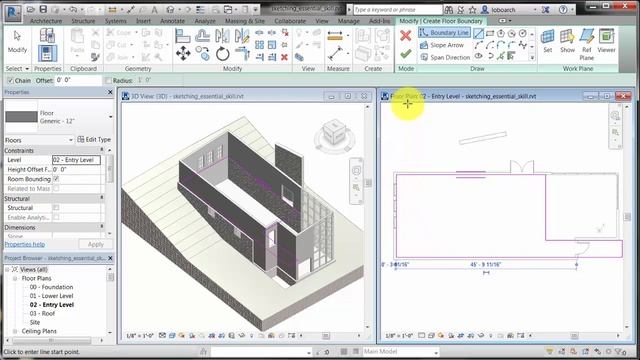Select 01 - Lower Level floor plan
The width and height of the screenshot is (640, 360).
click(51, 296)
